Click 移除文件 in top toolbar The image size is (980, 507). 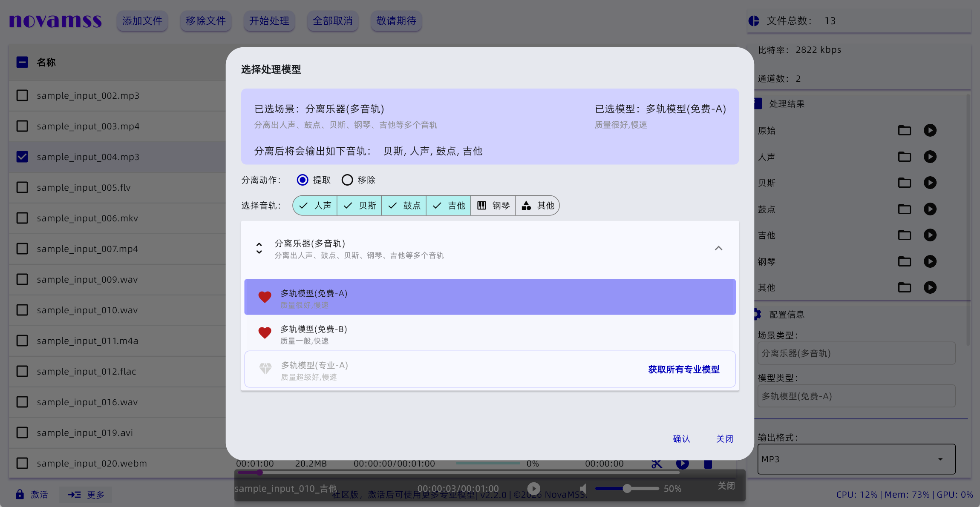(206, 21)
